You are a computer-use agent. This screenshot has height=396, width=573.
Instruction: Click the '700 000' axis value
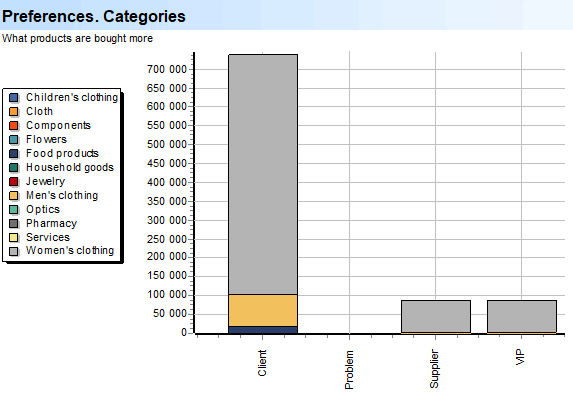[167, 69]
